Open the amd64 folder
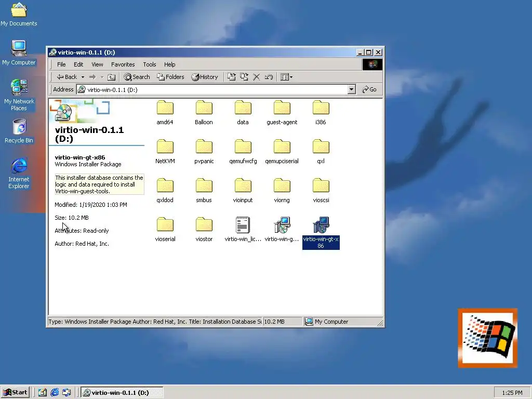 click(x=165, y=113)
